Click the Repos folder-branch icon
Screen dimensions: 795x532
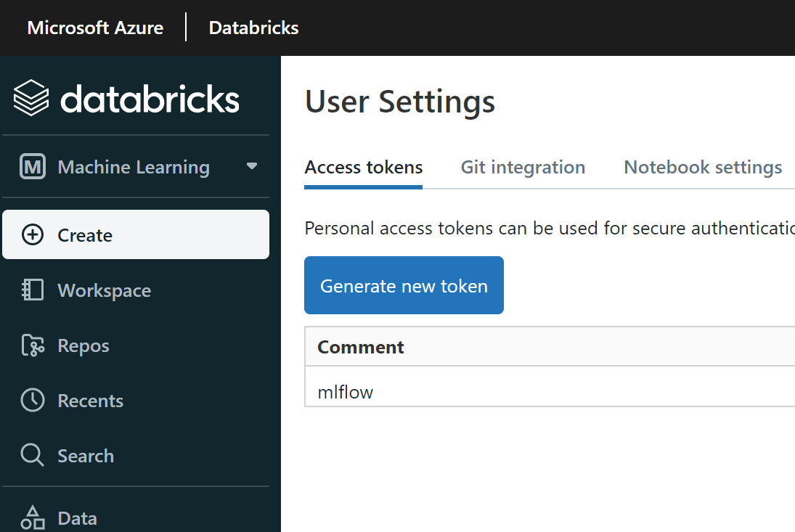(33, 345)
